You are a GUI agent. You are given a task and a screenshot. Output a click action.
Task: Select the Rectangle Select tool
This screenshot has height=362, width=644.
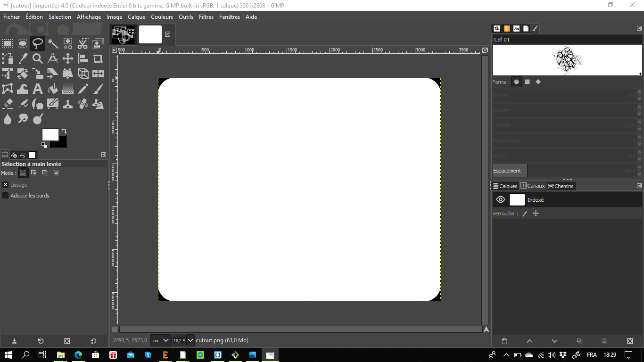tap(8, 44)
